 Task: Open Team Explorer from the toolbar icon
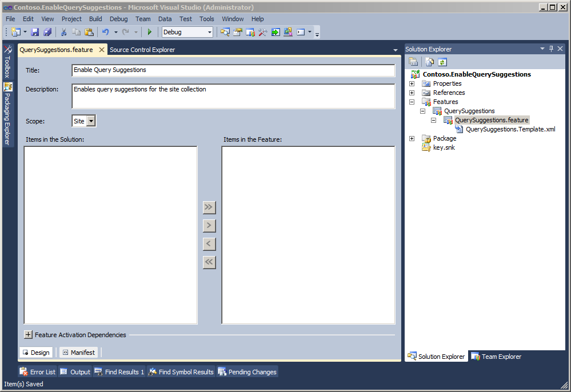coord(250,32)
